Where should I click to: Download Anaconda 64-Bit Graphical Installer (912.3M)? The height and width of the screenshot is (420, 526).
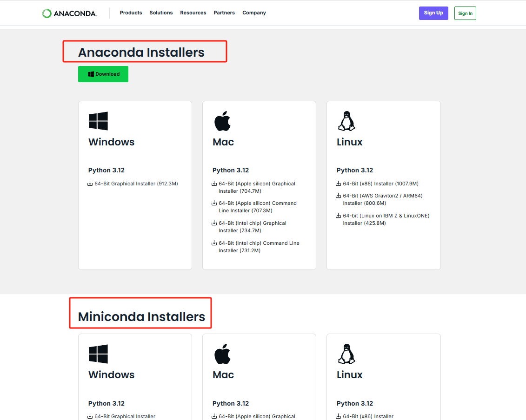tap(136, 184)
